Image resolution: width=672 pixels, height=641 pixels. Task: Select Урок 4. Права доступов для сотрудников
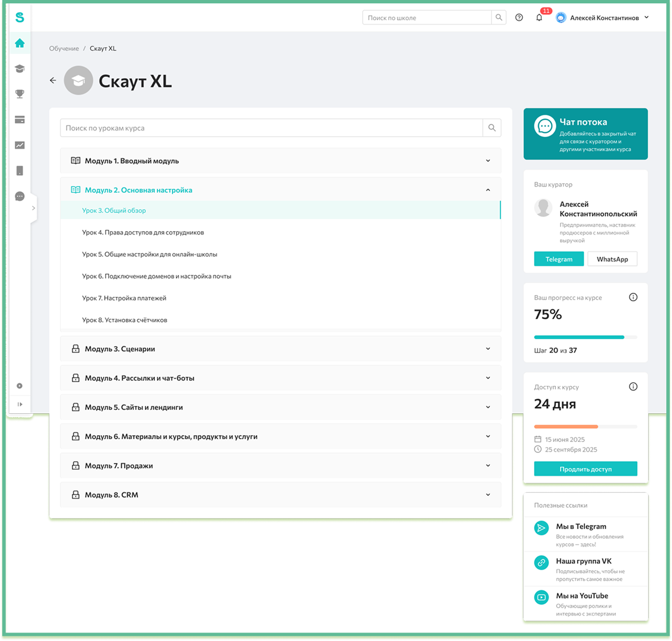143,232
